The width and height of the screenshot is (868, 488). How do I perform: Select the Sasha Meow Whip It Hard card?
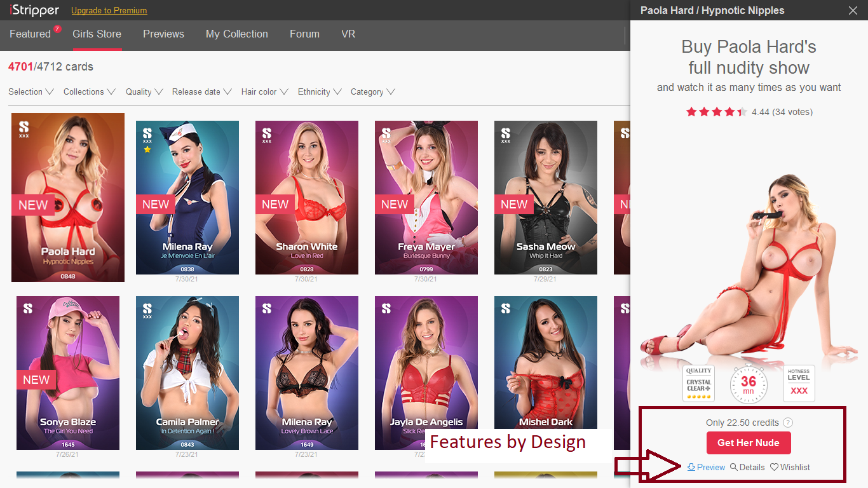coord(546,198)
